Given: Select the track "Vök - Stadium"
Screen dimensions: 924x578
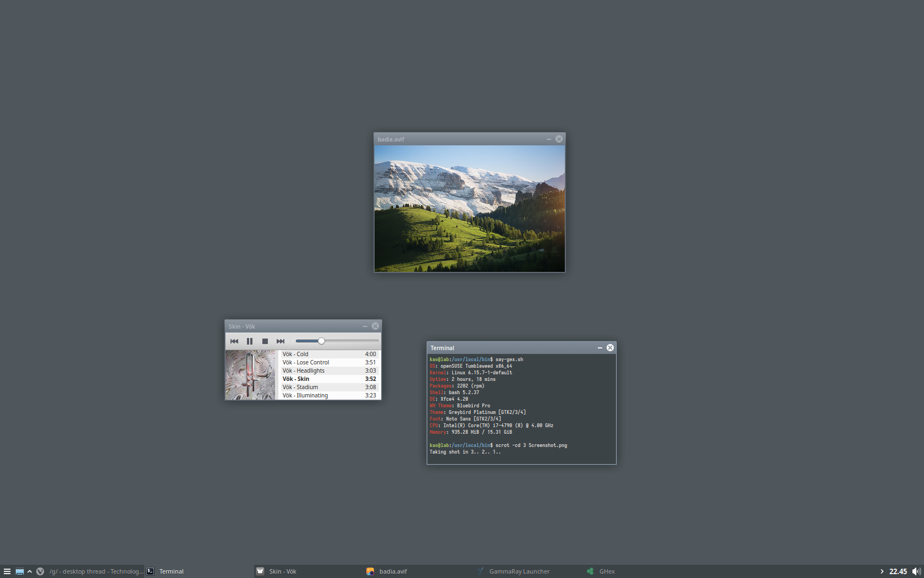Looking at the screenshot, I should (329, 387).
